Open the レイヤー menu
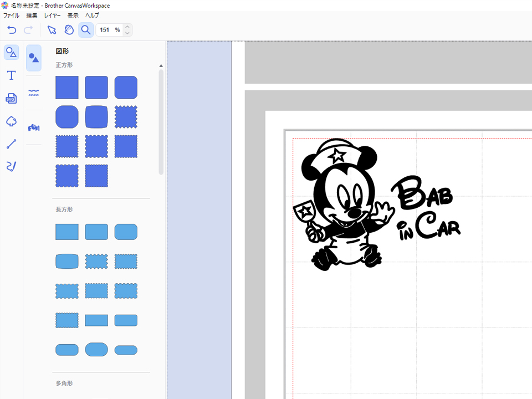The width and height of the screenshot is (532, 399). [x=52, y=16]
